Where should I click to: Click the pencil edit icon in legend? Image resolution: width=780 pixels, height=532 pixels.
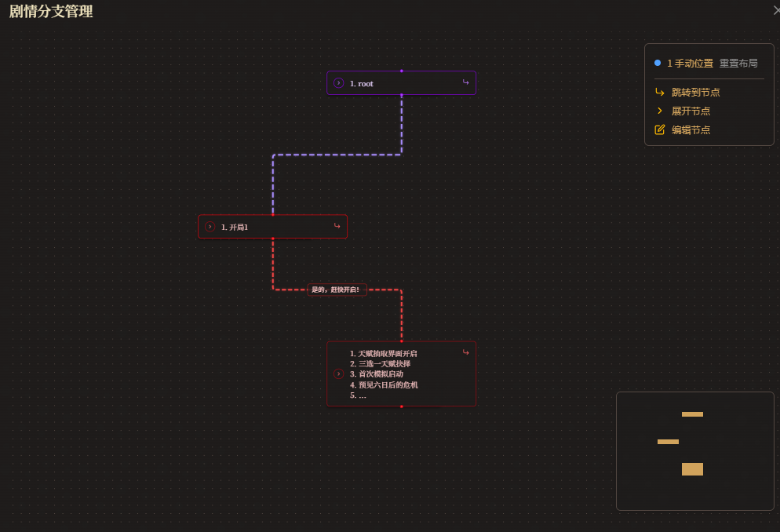click(660, 129)
